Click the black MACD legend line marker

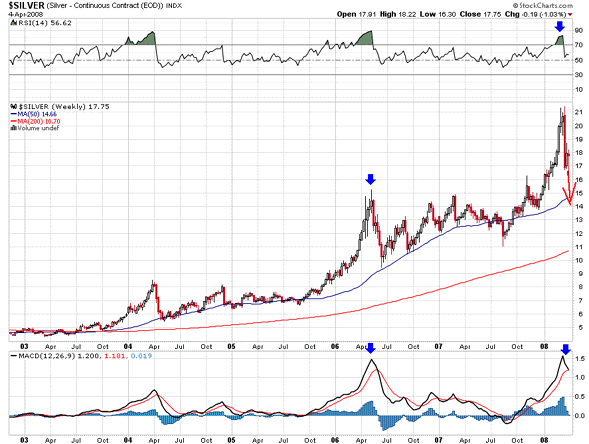[x=14, y=356]
